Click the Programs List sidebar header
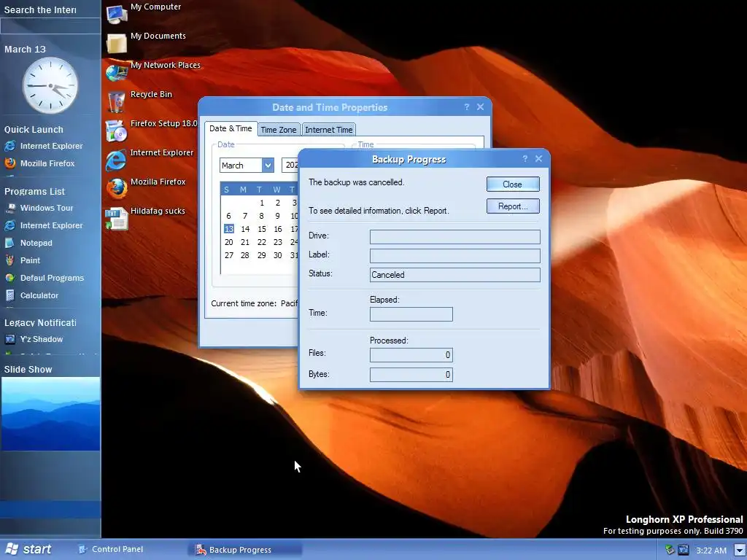747x560 pixels. 34,192
